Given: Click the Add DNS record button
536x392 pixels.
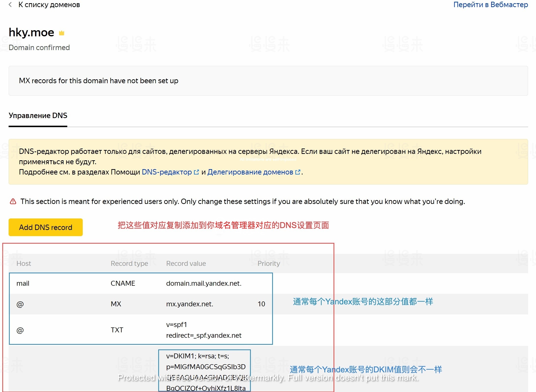Looking at the screenshot, I should [x=45, y=227].
